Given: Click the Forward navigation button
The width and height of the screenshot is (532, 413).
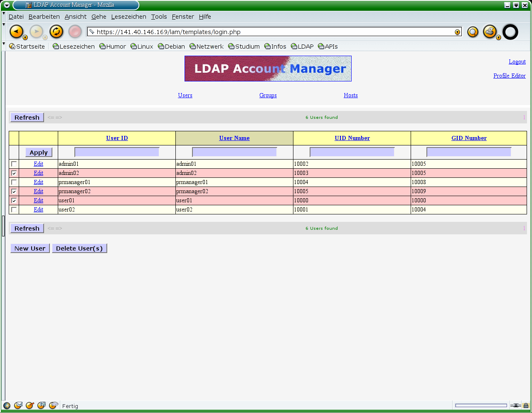Looking at the screenshot, I should (36, 32).
